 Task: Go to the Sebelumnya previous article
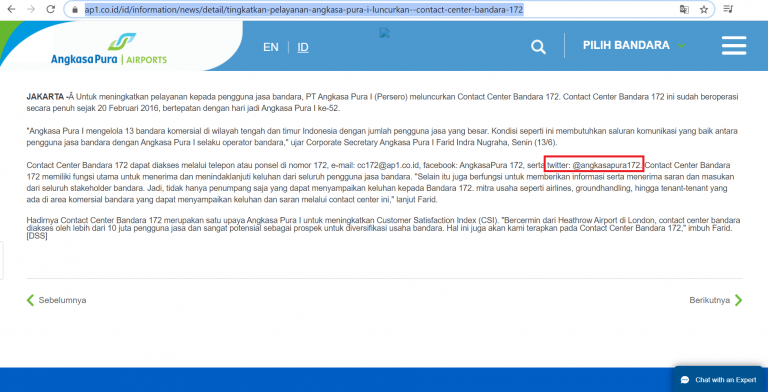pyautogui.click(x=56, y=300)
